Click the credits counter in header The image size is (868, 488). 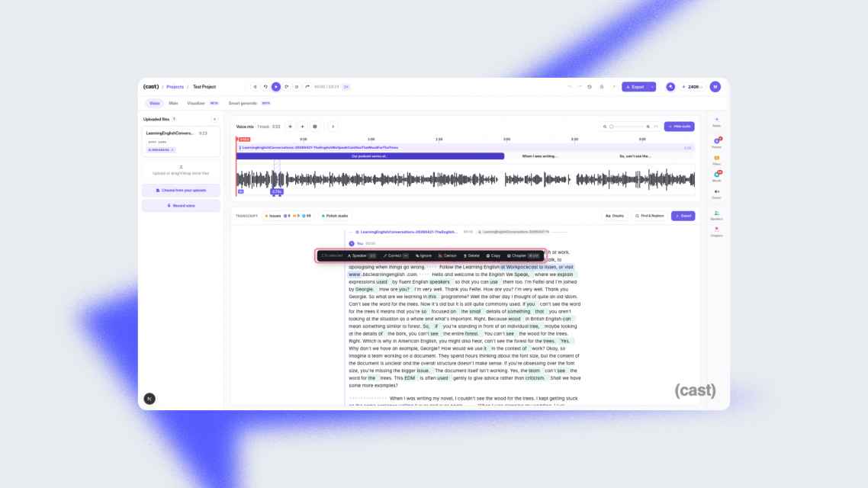coord(692,87)
